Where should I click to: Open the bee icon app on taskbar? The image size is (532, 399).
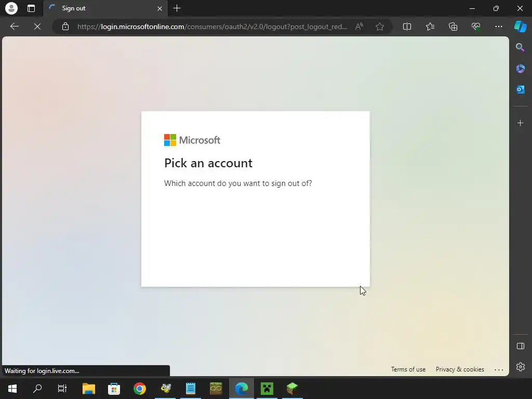(166, 389)
